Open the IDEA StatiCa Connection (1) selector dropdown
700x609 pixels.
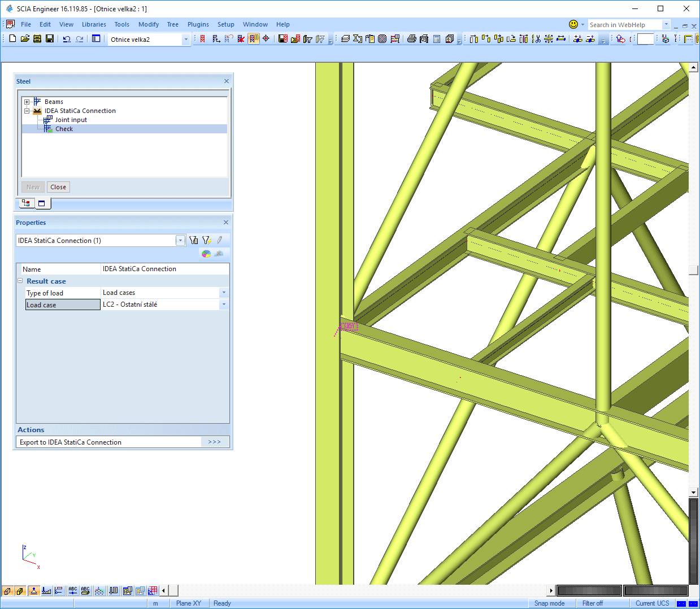coord(180,240)
